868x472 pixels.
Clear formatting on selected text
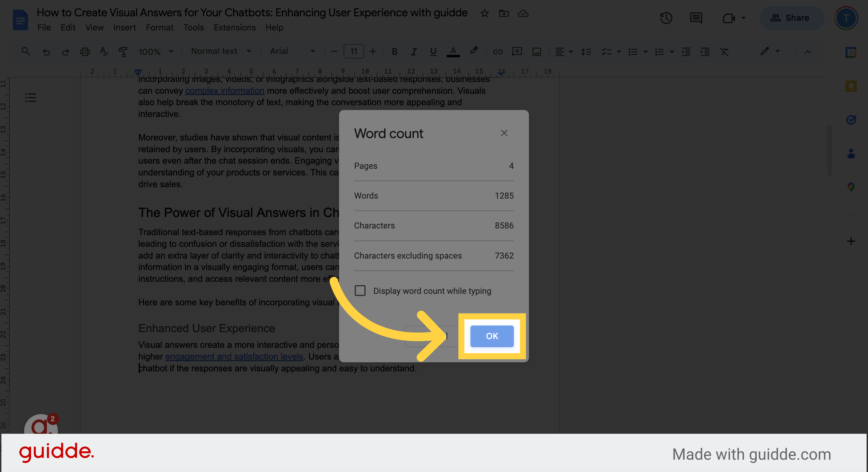point(725,52)
